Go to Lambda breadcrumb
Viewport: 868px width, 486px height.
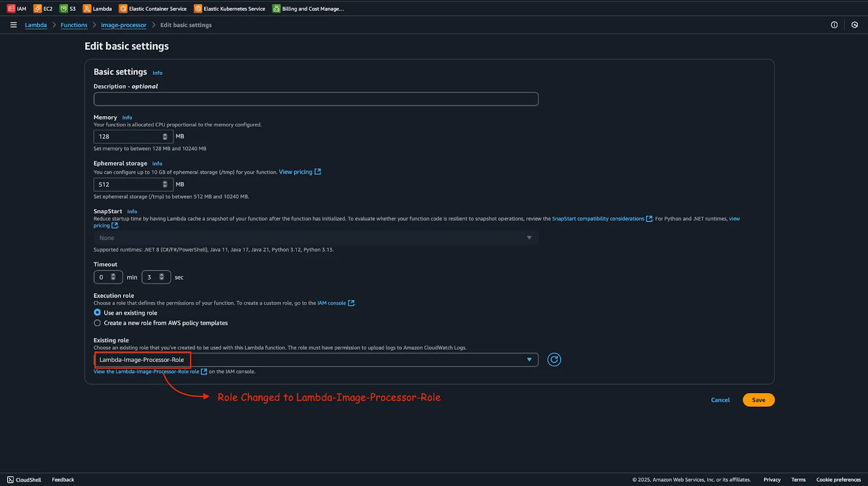(x=36, y=25)
